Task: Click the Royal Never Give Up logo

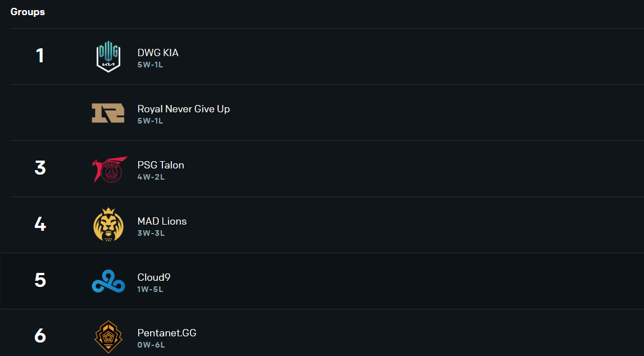Action: 108,113
